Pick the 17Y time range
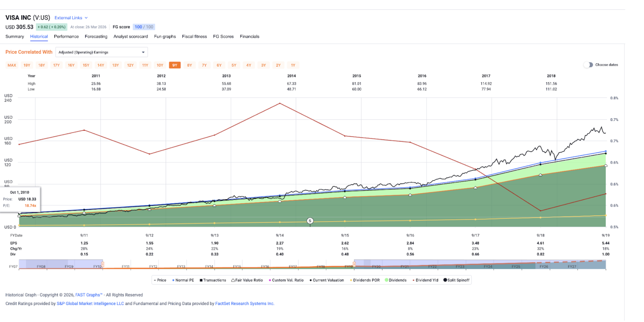This screenshot has width=644, height=322. [56, 65]
